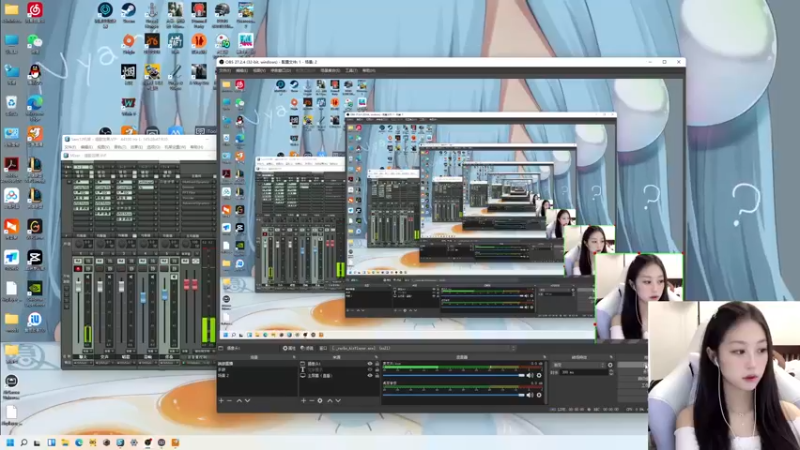Open File Explorer from taskbar
Screen dimensions: 800x450
65,442
